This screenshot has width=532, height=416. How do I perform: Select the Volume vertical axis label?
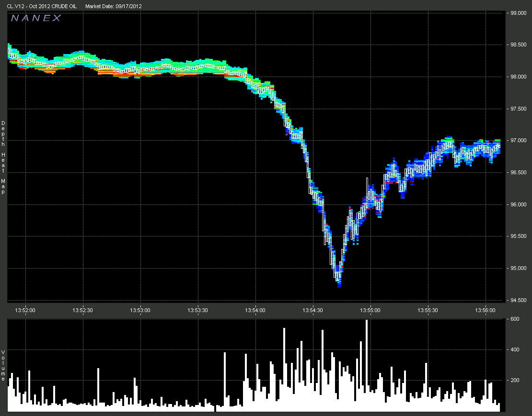[x=3, y=365]
